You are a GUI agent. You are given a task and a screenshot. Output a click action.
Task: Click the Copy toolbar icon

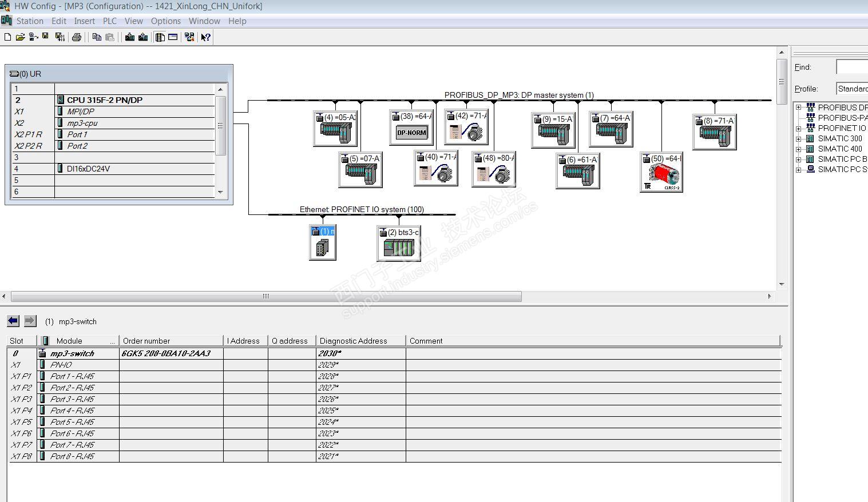point(97,37)
